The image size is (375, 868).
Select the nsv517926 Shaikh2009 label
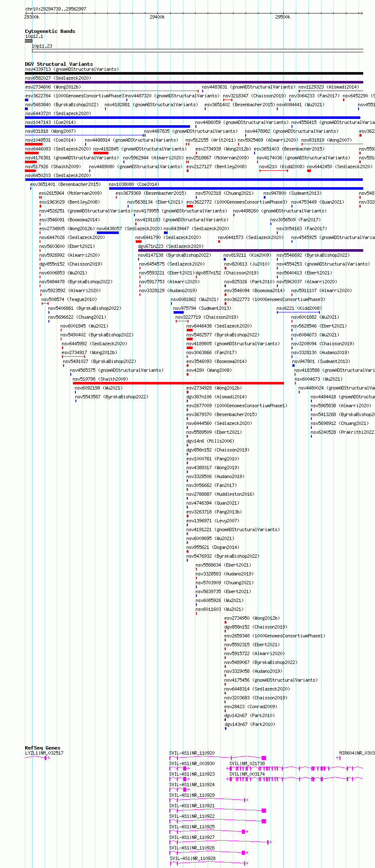tap(53, 167)
